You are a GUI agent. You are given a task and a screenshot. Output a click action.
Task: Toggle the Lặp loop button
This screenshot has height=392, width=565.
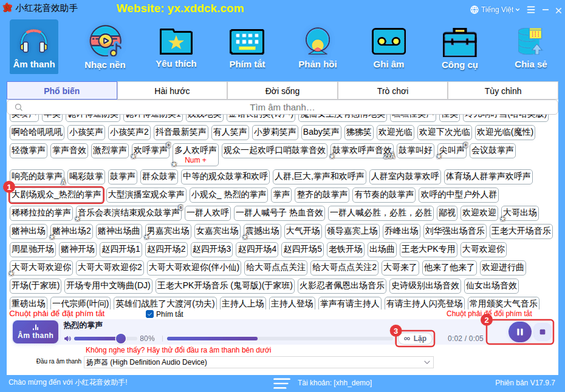click(415, 339)
